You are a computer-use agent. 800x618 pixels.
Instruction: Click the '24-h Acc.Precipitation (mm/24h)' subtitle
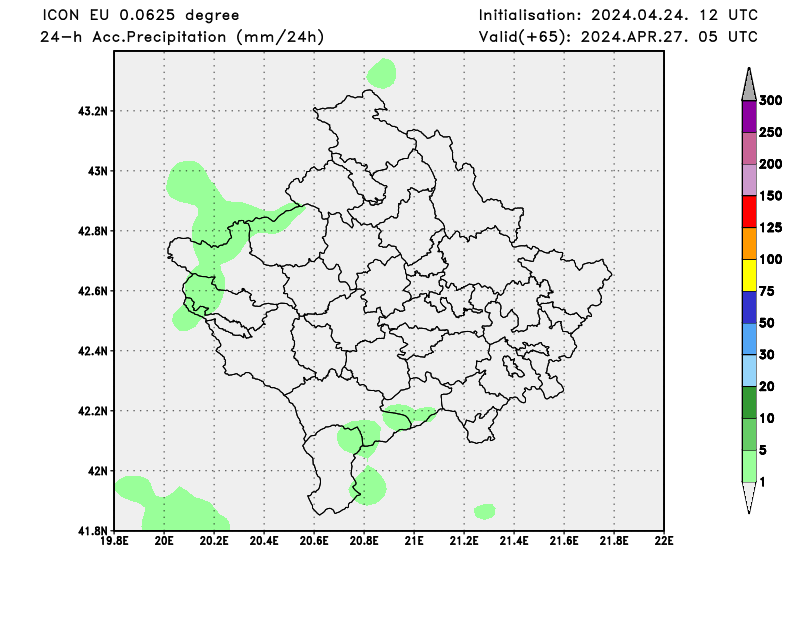coord(182,37)
